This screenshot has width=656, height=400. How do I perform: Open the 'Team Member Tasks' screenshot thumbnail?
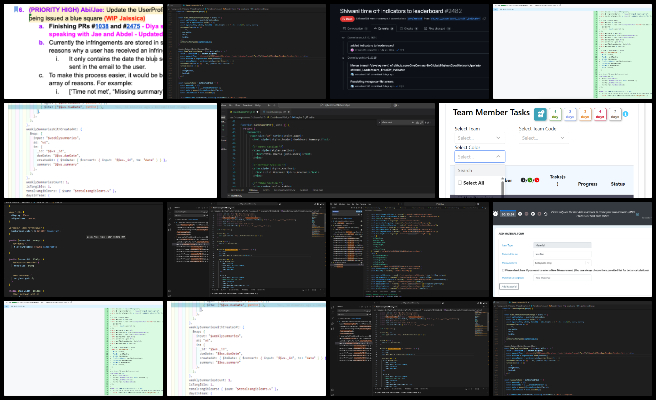coord(545,151)
